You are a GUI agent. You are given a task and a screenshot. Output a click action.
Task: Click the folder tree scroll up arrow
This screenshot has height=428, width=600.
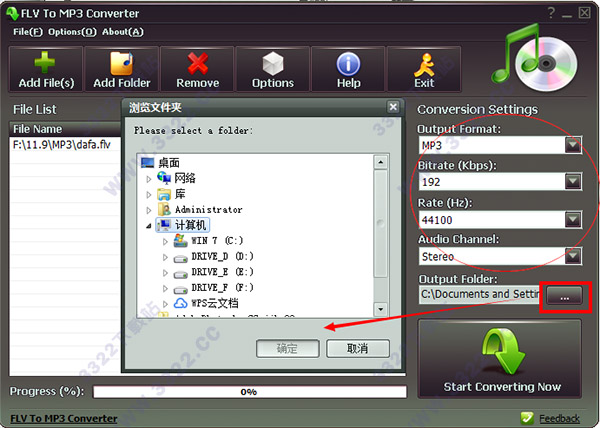click(x=380, y=162)
